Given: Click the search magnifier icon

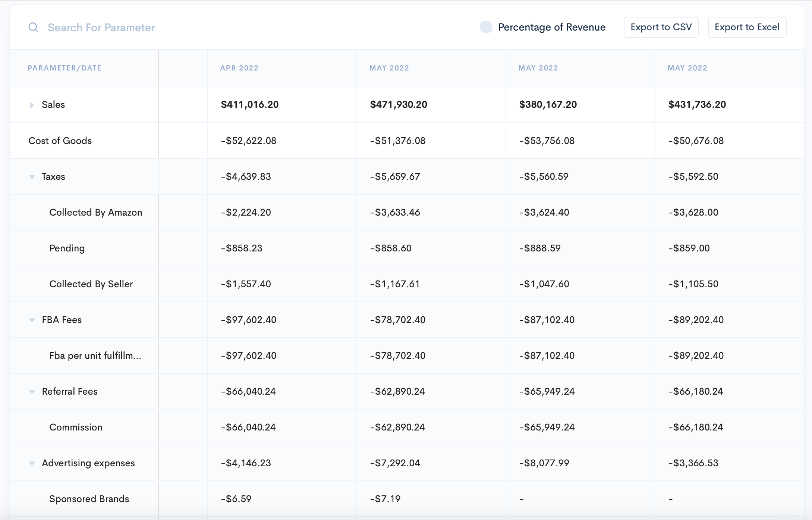Looking at the screenshot, I should point(33,27).
